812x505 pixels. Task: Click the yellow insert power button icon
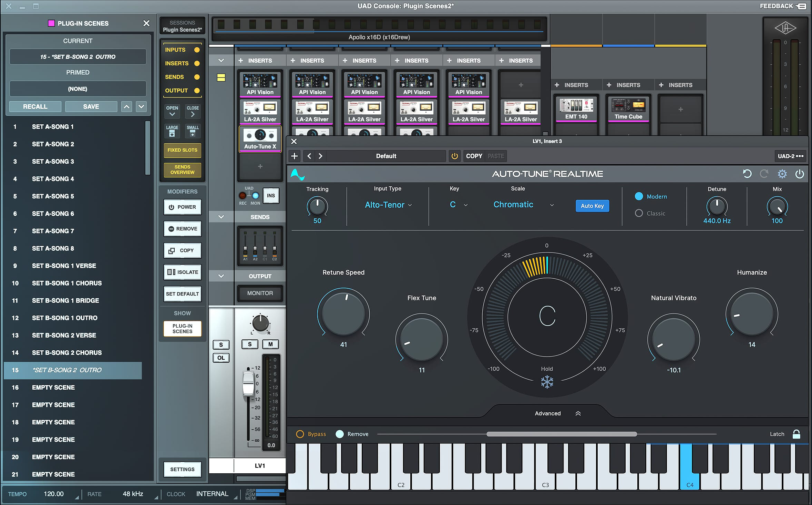click(454, 156)
